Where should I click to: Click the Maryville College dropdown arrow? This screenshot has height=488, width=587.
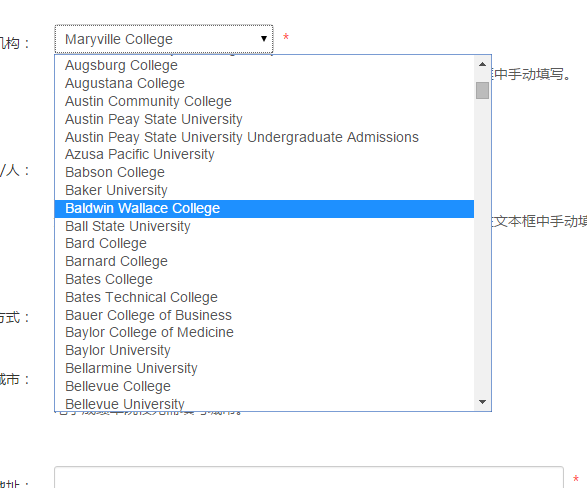point(264,39)
